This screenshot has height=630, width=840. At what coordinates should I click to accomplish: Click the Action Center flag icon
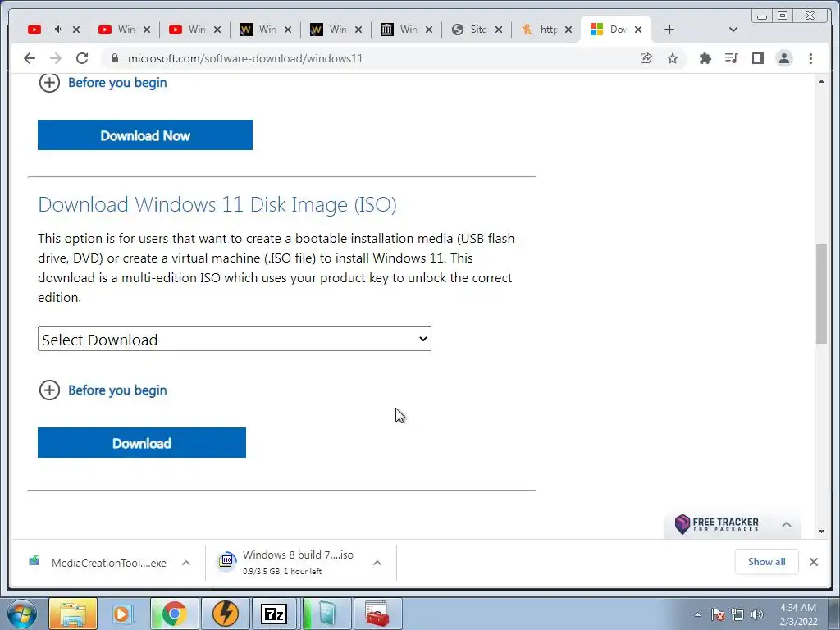click(x=718, y=614)
